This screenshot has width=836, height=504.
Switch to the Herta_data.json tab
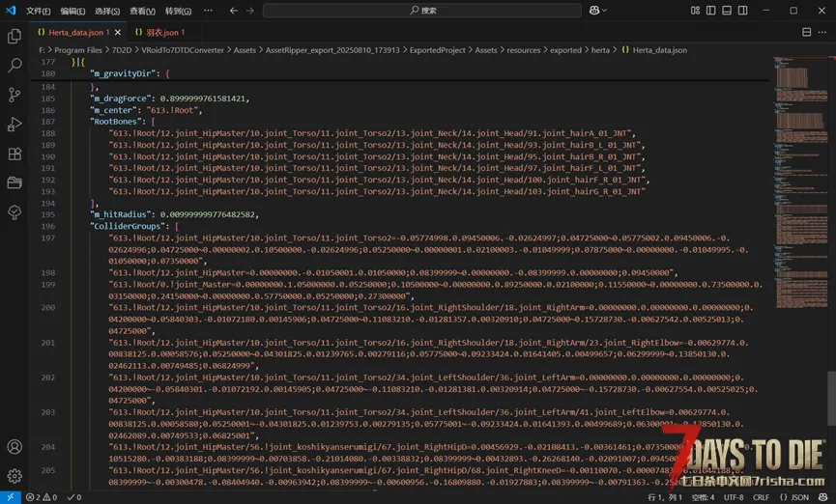pos(79,33)
